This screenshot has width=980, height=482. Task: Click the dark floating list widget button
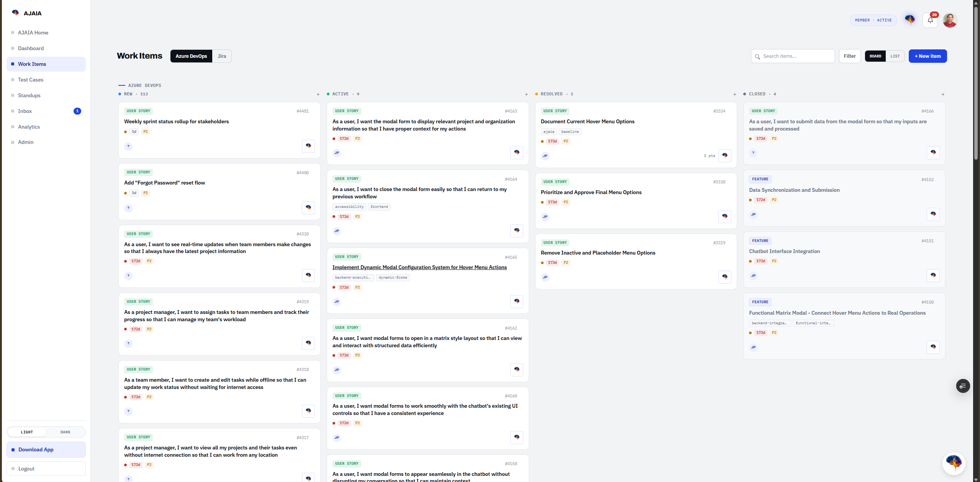[x=963, y=386]
